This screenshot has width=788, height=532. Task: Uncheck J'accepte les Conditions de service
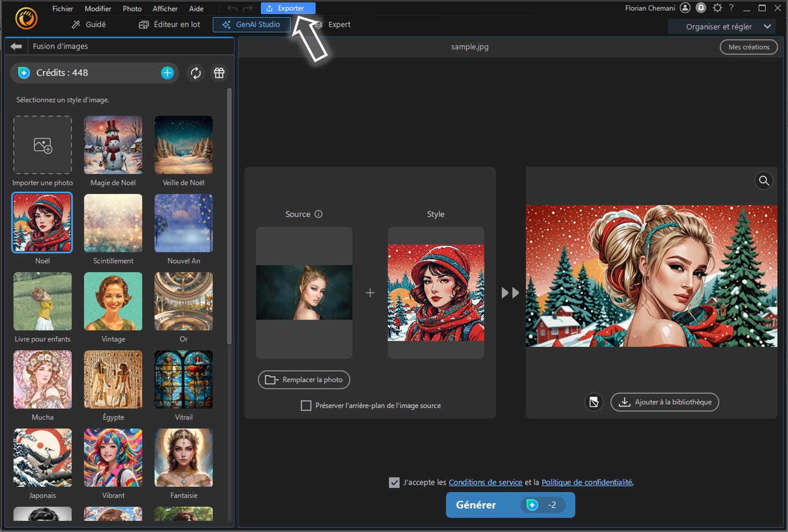[x=395, y=482]
